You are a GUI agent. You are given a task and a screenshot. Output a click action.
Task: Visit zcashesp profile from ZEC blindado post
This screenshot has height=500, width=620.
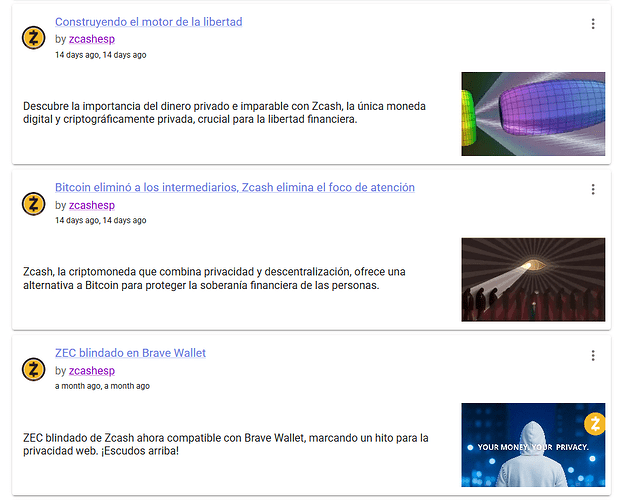[x=92, y=371]
